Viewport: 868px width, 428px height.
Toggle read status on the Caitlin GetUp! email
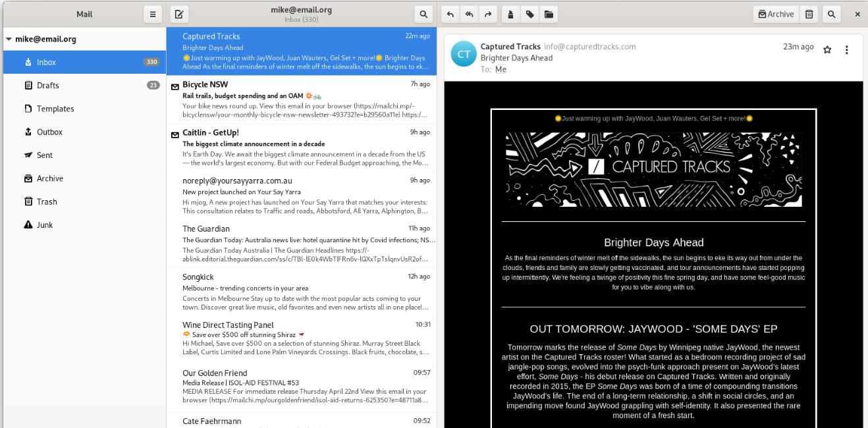175,134
